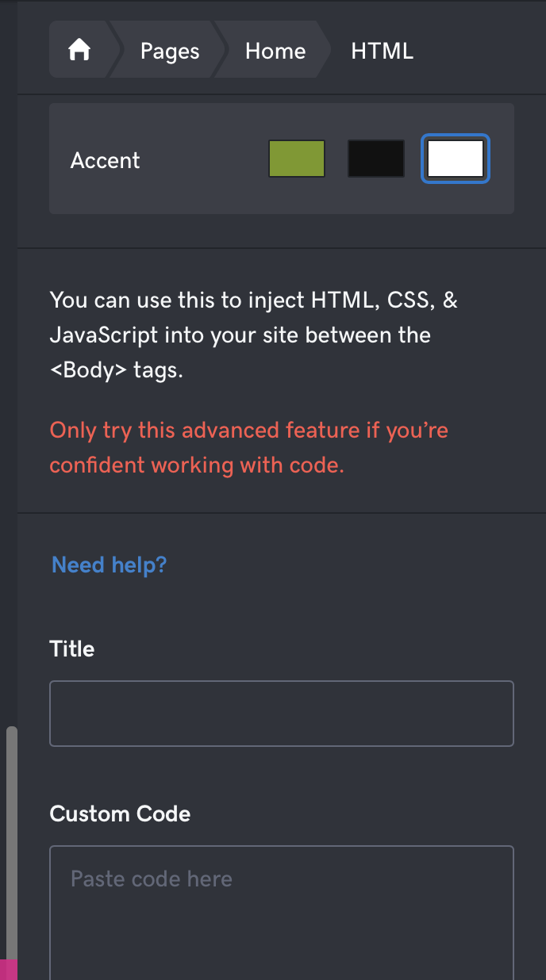Choose the green Accent color swatch

[297, 159]
